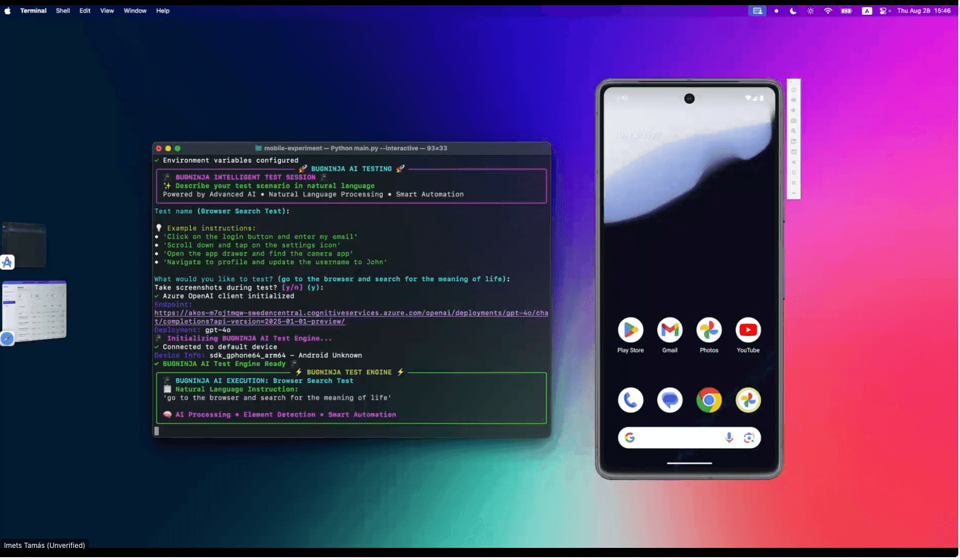Click the Safari compass icon badge on thumbnail
The width and height of the screenshot is (960, 560).
point(7,339)
